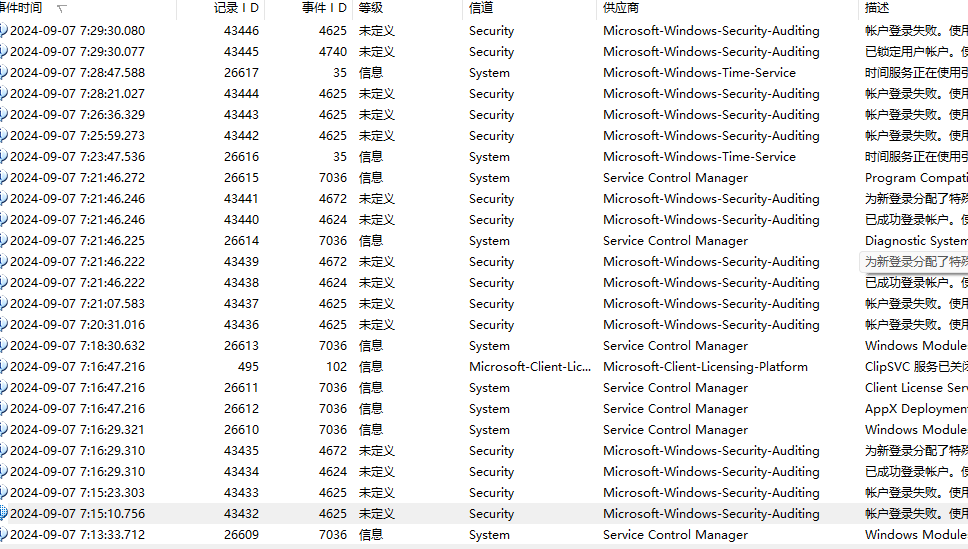The width and height of the screenshot is (968, 549).
Task: Select the ClipSVC 服务已关闭 description entry
Action: coord(914,367)
